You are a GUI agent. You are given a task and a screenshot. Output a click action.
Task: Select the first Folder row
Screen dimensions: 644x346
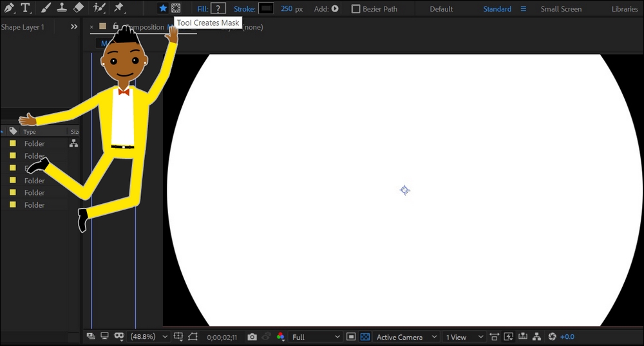pyautogui.click(x=35, y=143)
